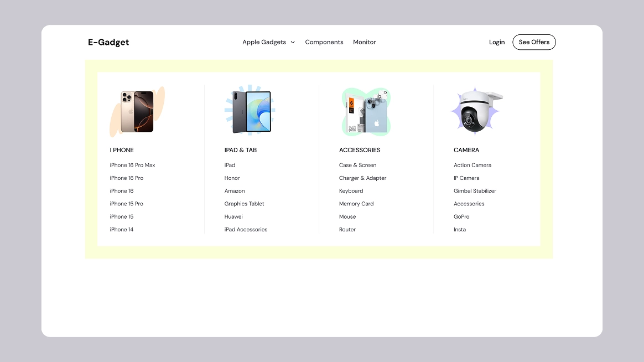Select the Huawei link
Image resolution: width=644 pixels, height=362 pixels.
tap(233, 216)
